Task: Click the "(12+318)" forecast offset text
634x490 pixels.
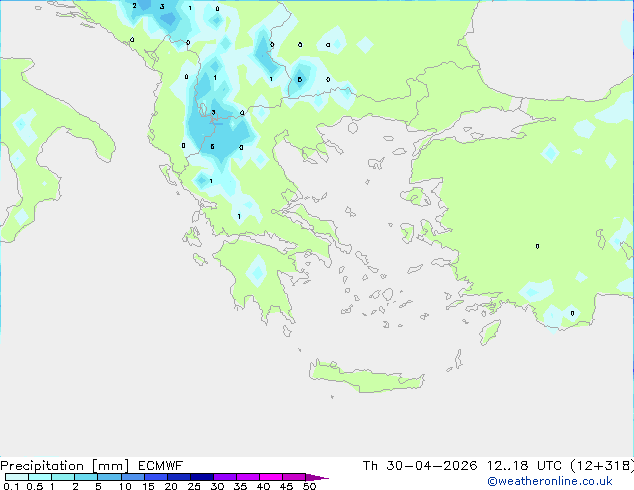Action: [602, 466]
